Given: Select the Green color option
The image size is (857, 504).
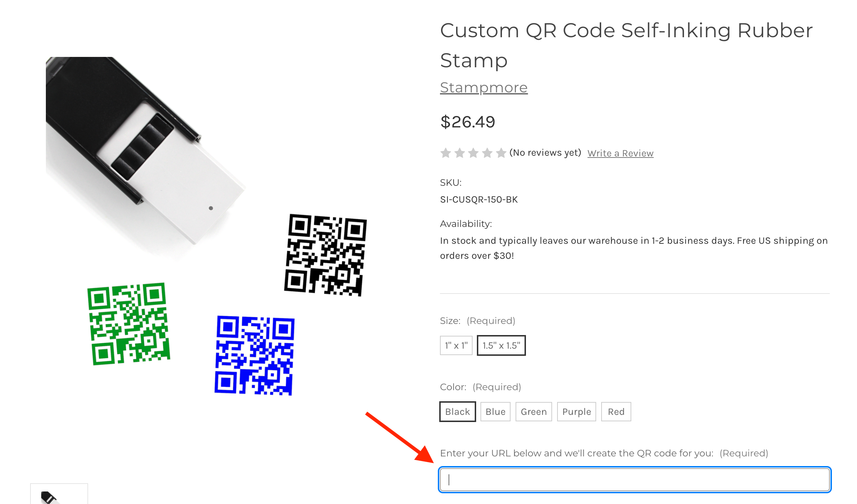Looking at the screenshot, I should 533,411.
